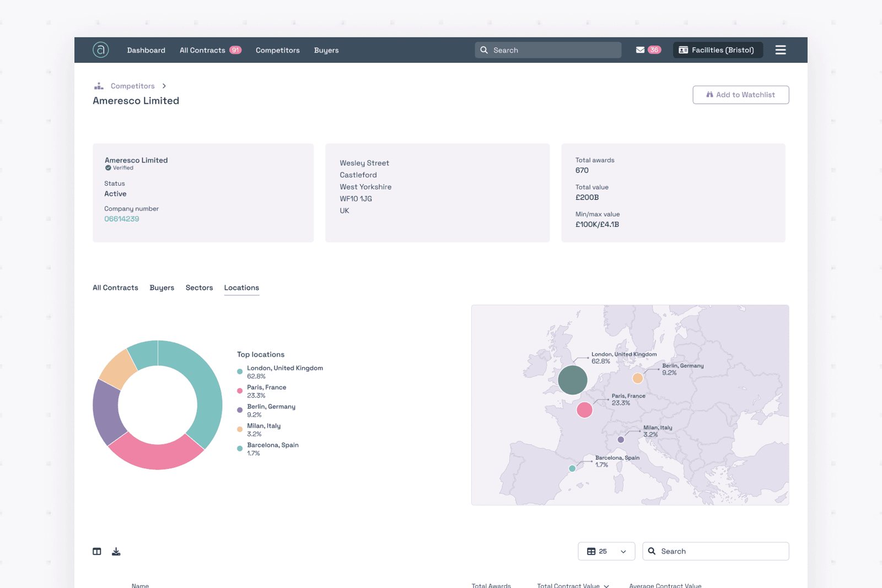Click the Add to Watchlist button
882x588 pixels.
740,95
